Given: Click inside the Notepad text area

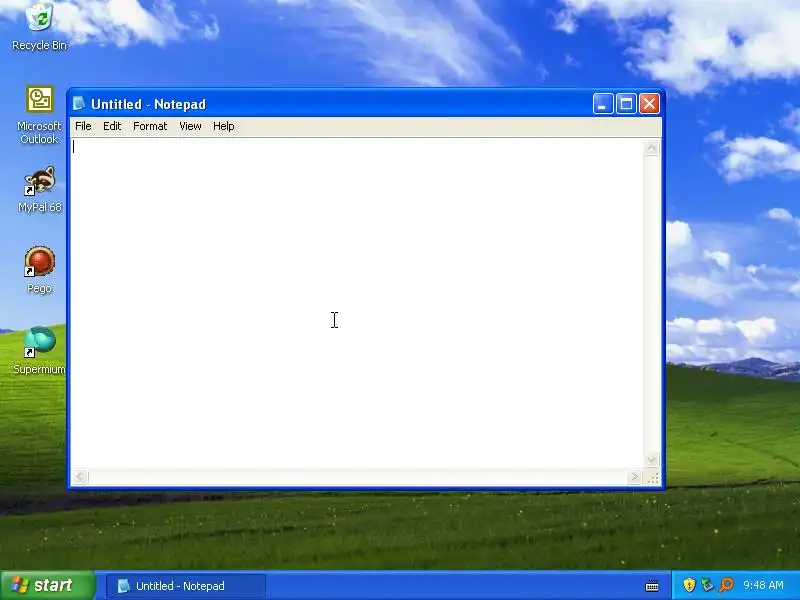Looking at the screenshot, I should (x=357, y=303).
